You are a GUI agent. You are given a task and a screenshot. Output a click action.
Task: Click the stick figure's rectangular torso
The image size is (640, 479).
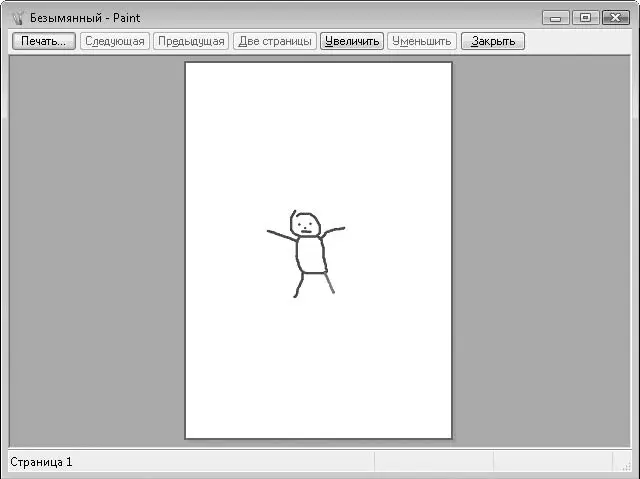click(311, 256)
